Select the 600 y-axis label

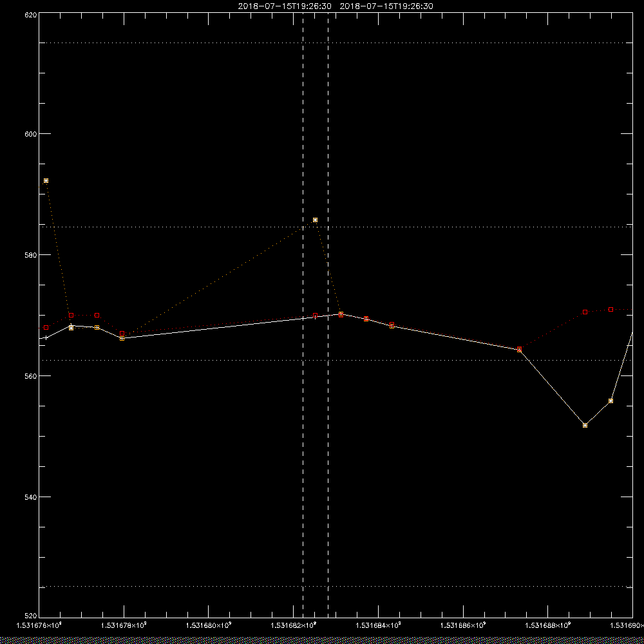31,134
